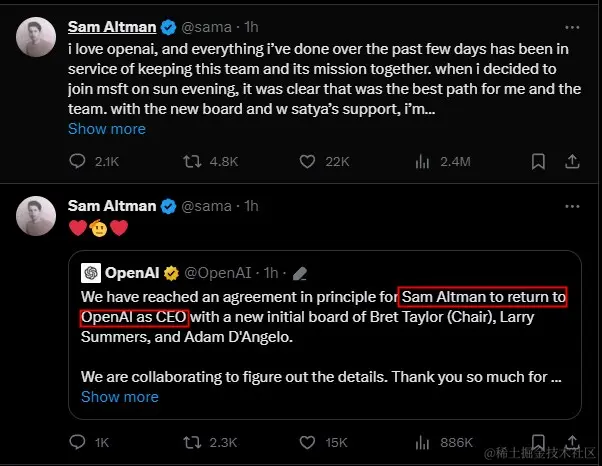The image size is (602, 466).
Task: Bookmark the first Sam Altman tweet
Action: click(538, 161)
